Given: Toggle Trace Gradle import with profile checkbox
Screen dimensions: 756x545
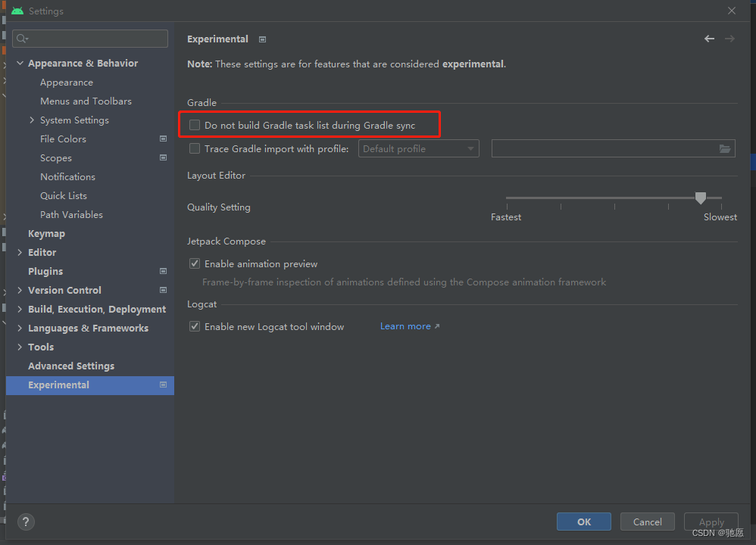Looking at the screenshot, I should 195,148.
